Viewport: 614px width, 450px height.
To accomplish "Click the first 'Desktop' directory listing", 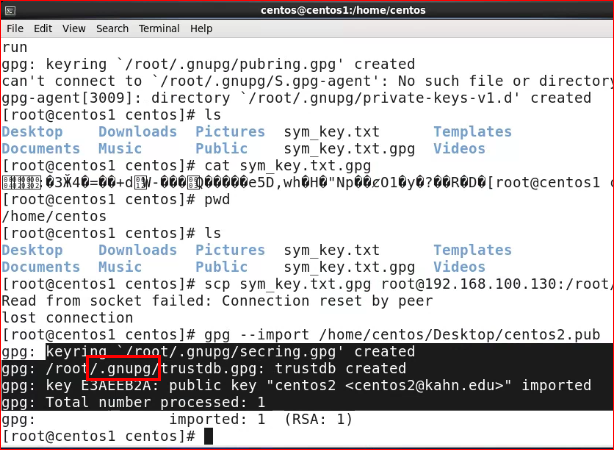I will pos(32,132).
